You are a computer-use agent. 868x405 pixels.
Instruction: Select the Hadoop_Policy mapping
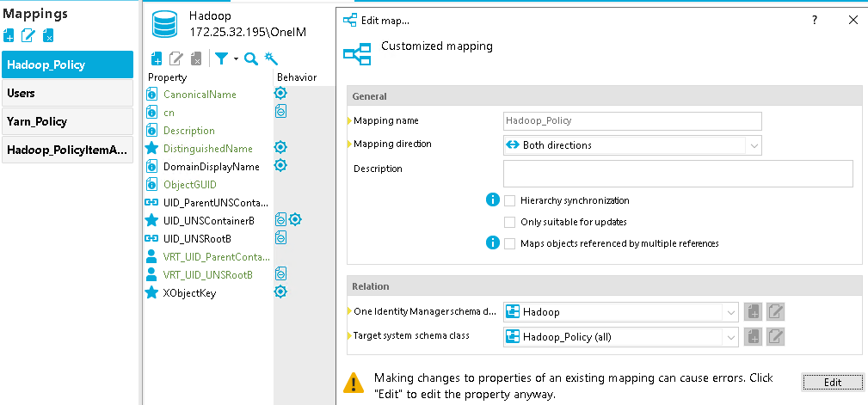(68, 64)
